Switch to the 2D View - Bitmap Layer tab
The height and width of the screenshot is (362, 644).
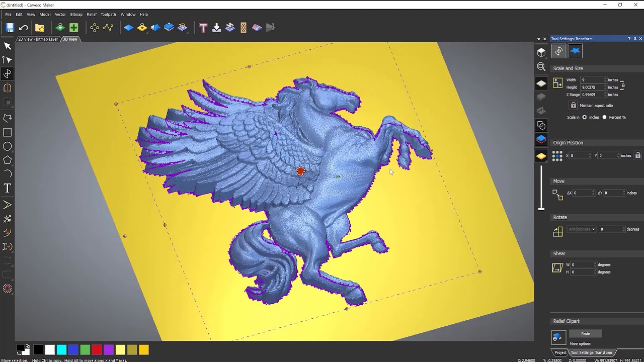38,39
